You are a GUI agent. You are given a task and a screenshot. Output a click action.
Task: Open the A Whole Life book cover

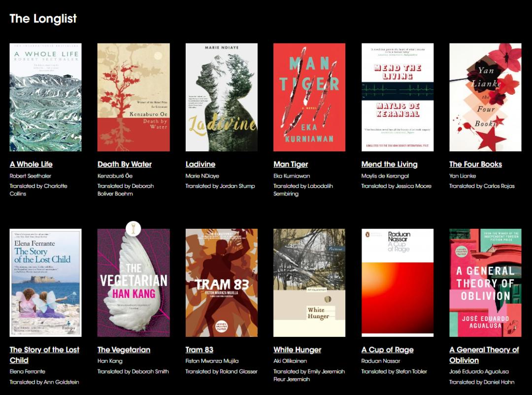(x=45, y=97)
